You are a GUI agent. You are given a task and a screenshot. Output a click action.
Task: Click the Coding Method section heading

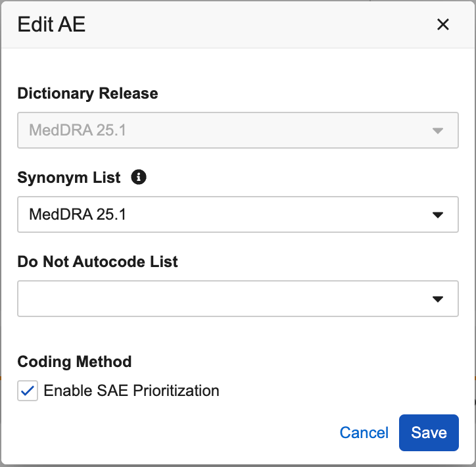[x=74, y=362]
